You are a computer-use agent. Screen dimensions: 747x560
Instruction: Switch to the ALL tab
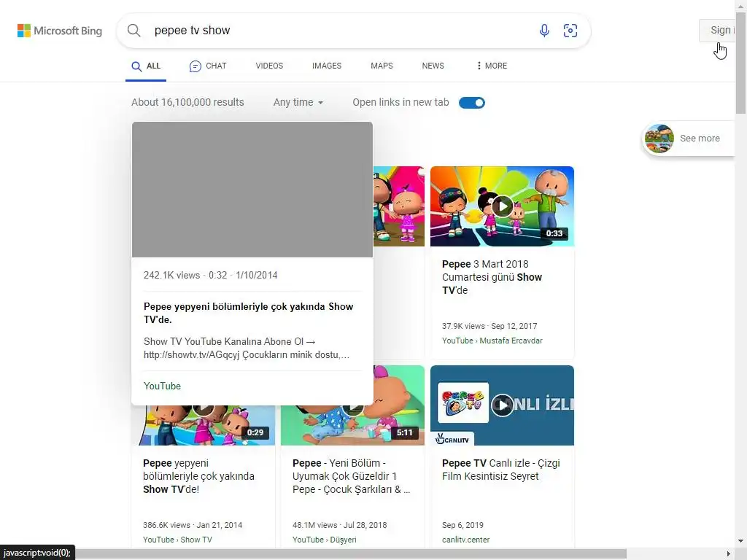point(146,66)
